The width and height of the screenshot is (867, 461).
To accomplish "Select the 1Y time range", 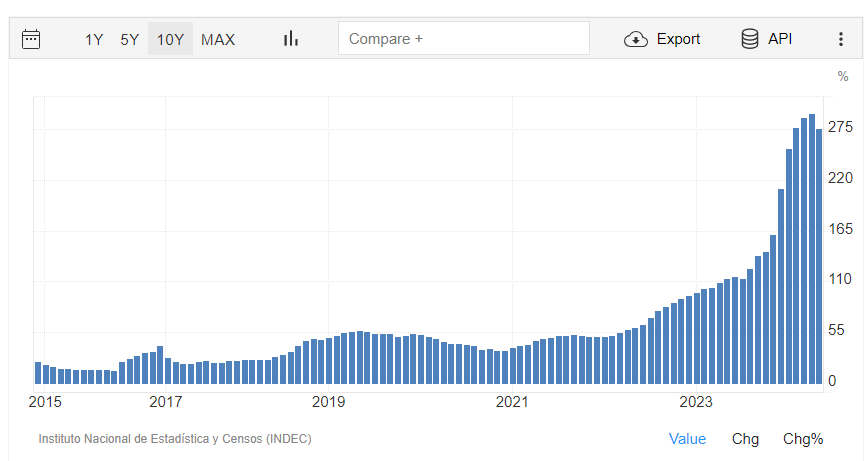I will click(94, 39).
